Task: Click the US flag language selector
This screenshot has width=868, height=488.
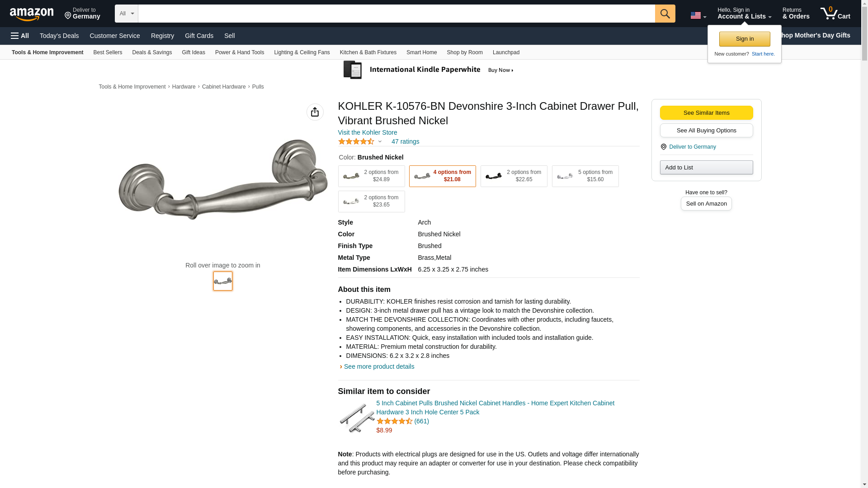Action: pyautogui.click(x=698, y=15)
